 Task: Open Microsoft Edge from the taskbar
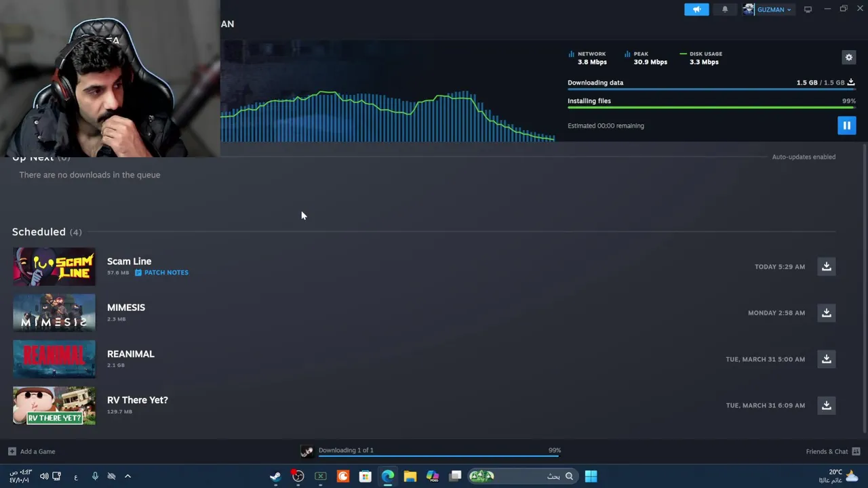click(387, 476)
